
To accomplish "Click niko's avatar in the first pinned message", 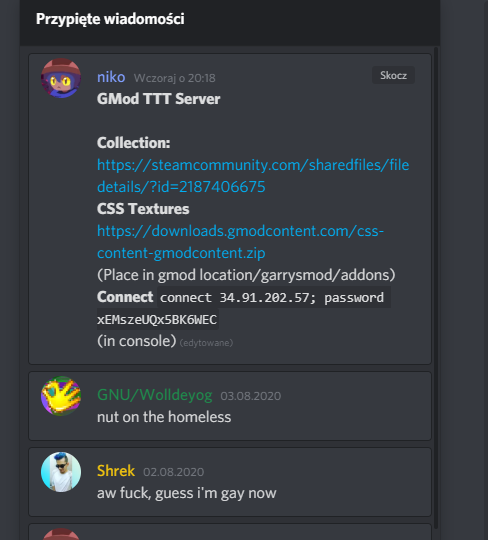I will tap(61, 78).
